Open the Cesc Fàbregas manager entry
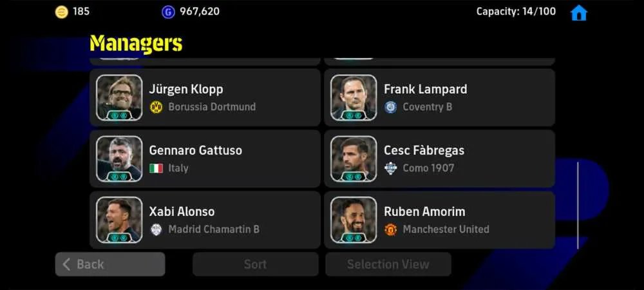Viewport: 644px width, 290px height. [439, 159]
